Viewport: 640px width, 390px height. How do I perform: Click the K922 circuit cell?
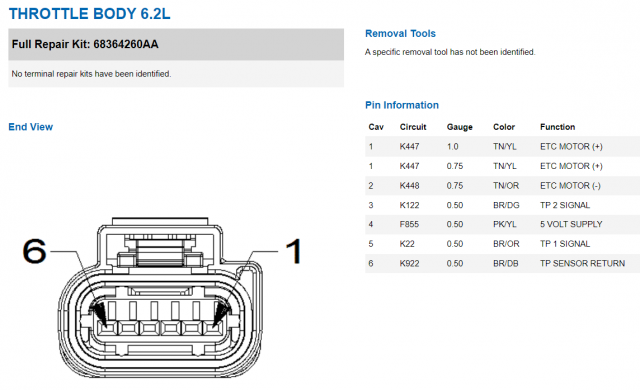pos(409,264)
